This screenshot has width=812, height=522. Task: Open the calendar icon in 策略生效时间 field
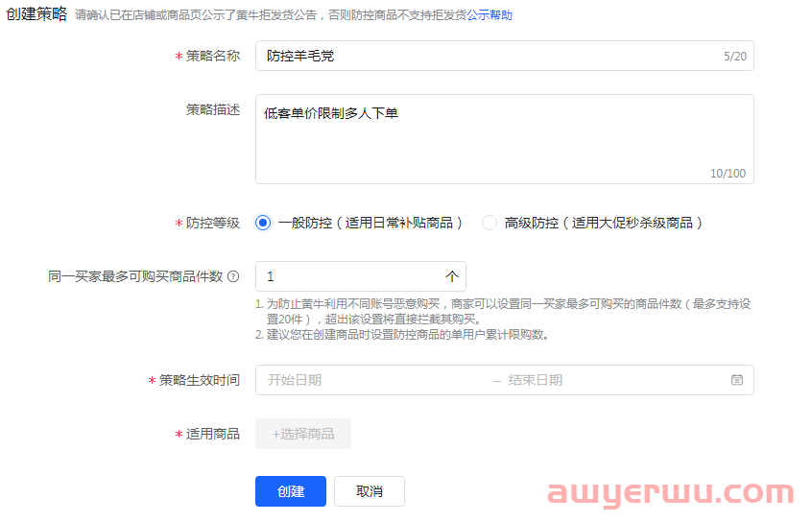(x=737, y=380)
